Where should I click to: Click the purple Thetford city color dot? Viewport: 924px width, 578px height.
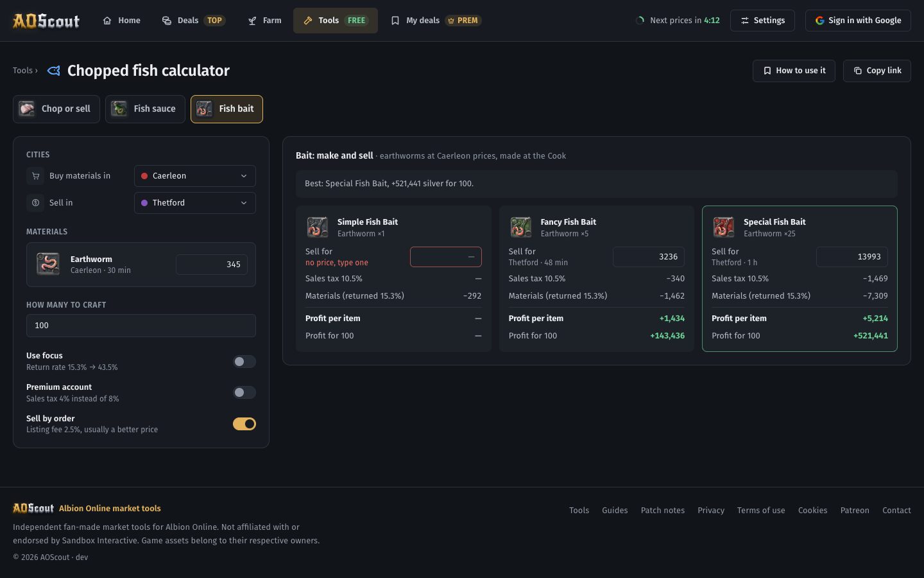pyautogui.click(x=144, y=203)
